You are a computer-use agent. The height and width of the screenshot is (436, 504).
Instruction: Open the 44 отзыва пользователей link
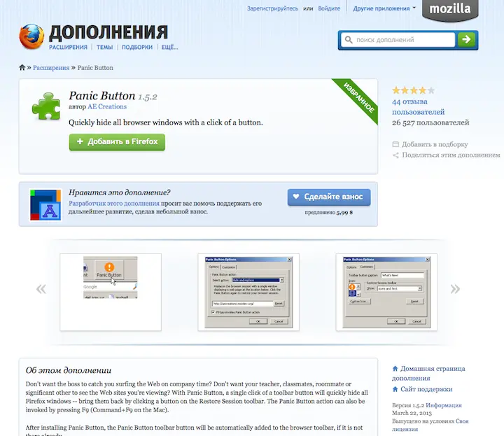tap(418, 106)
